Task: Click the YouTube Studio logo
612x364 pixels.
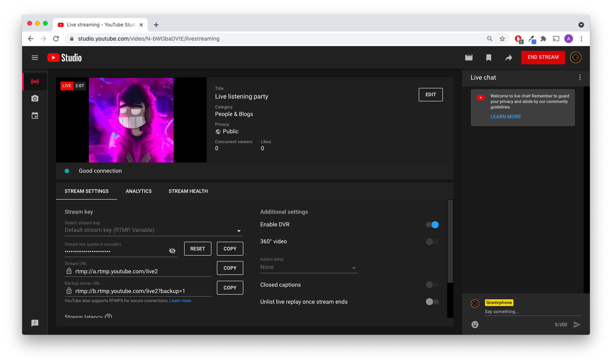Action: coord(64,58)
